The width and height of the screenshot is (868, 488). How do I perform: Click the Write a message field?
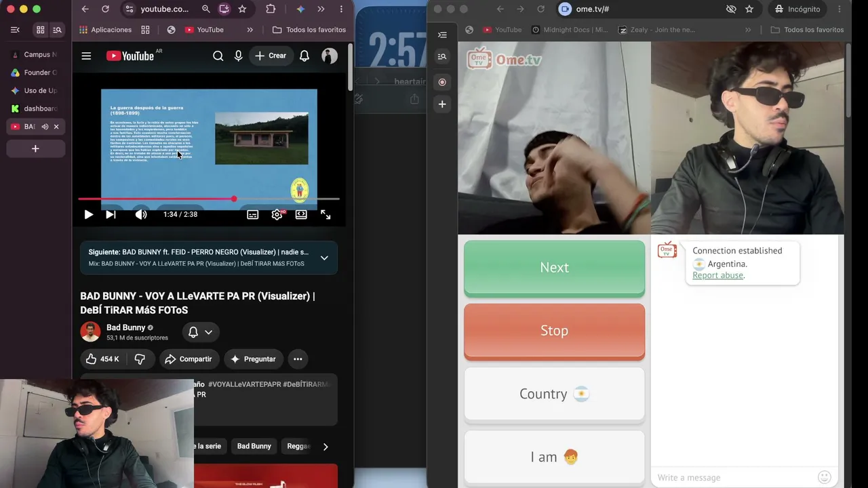pyautogui.click(x=732, y=477)
